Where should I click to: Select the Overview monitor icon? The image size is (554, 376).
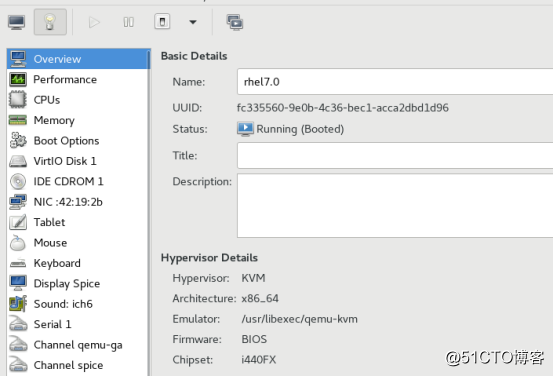pos(18,59)
